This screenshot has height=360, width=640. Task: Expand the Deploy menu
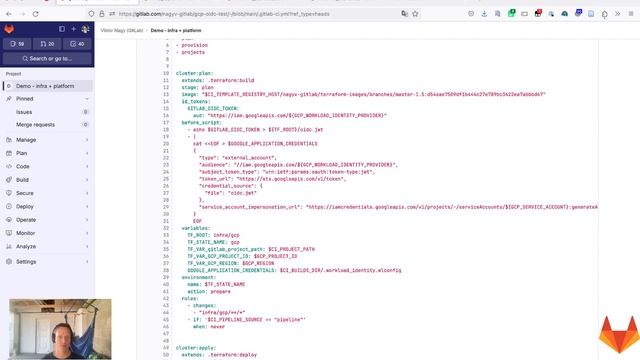coord(47,207)
